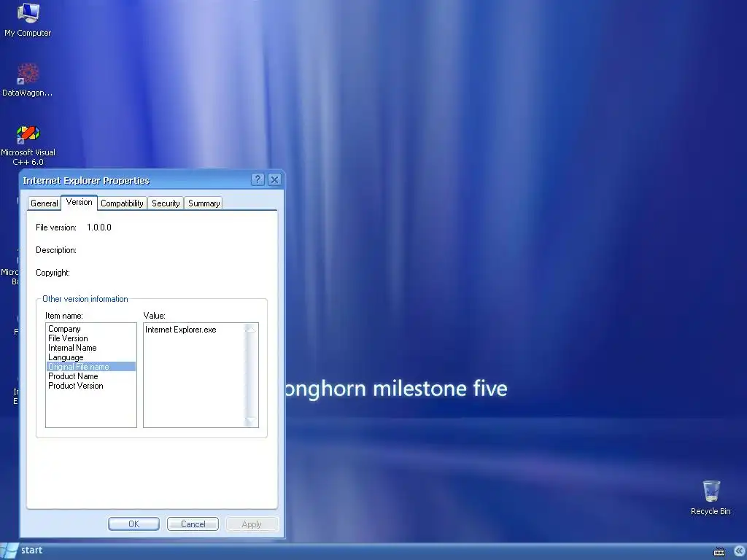This screenshot has height=560, width=747.
Task: Click the Value box scroll down arrow
Action: click(251, 421)
